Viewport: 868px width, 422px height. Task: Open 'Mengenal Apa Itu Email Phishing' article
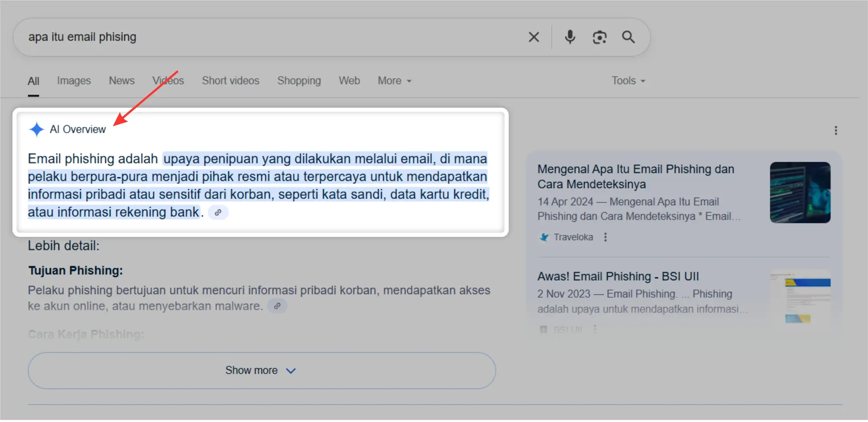tap(636, 177)
